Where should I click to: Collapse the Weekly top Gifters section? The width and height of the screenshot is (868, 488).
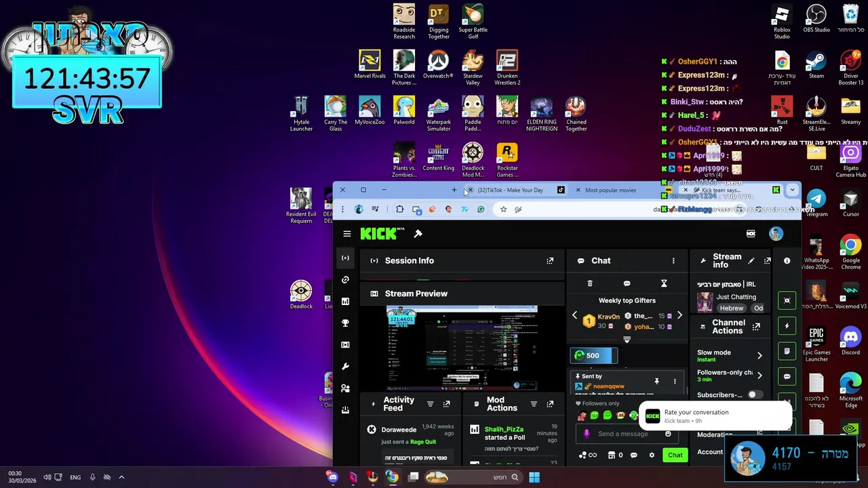pyautogui.click(x=627, y=340)
